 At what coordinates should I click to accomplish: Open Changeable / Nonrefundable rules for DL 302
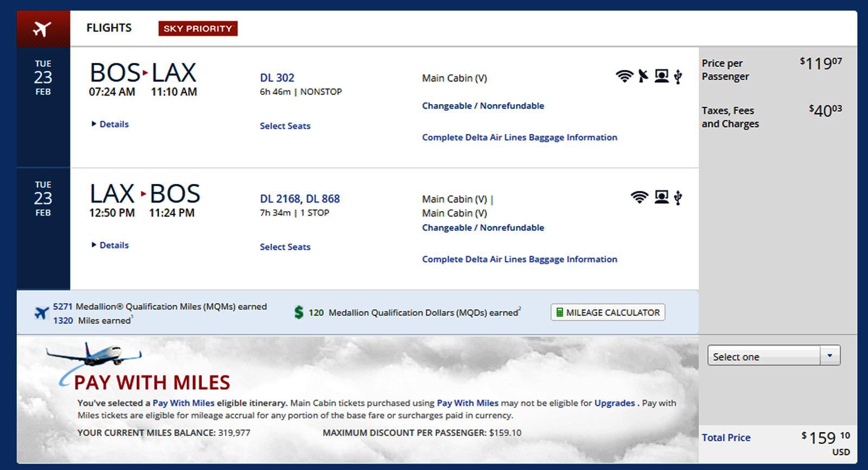pos(483,106)
